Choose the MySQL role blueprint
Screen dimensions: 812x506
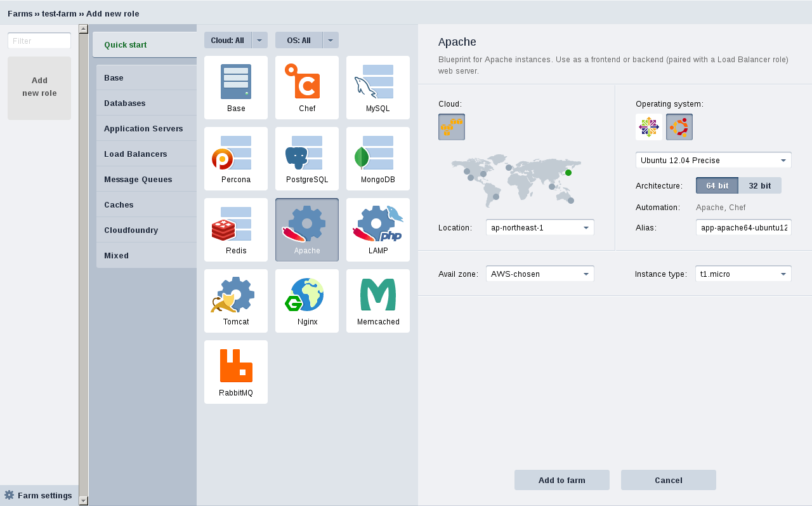(378, 88)
